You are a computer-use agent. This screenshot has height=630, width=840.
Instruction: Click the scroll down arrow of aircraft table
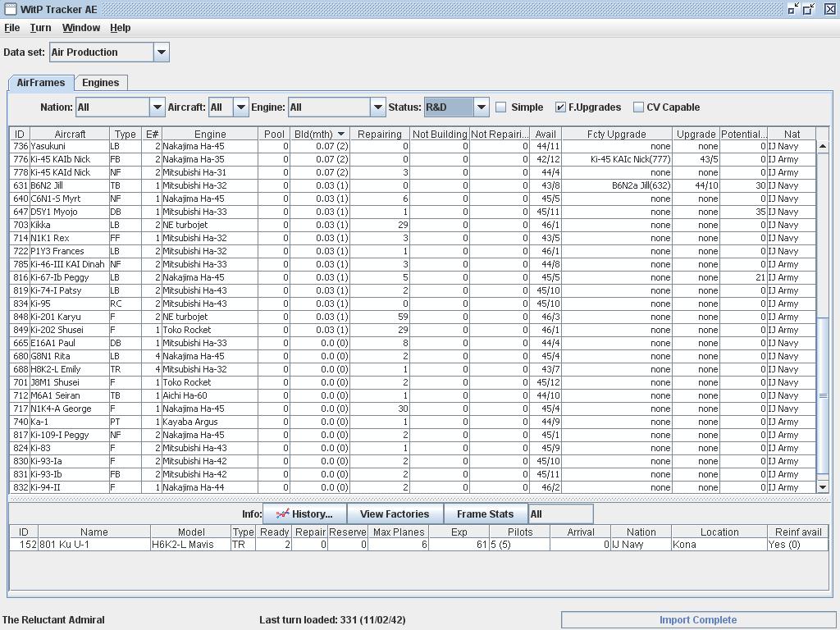(x=822, y=487)
